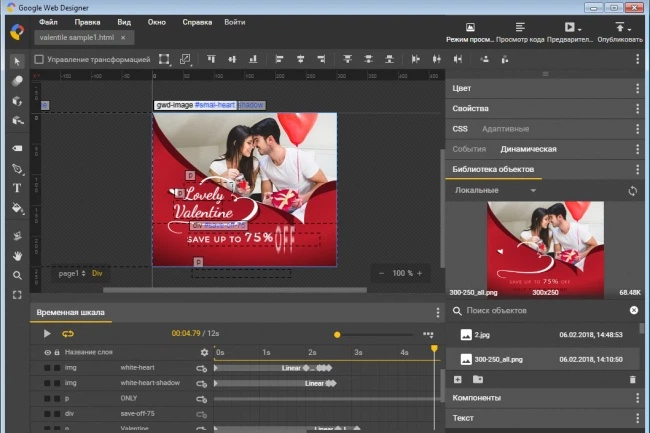Toggle lock on white-heart-shadow layer
The width and height of the screenshot is (650, 433).
tap(56, 383)
